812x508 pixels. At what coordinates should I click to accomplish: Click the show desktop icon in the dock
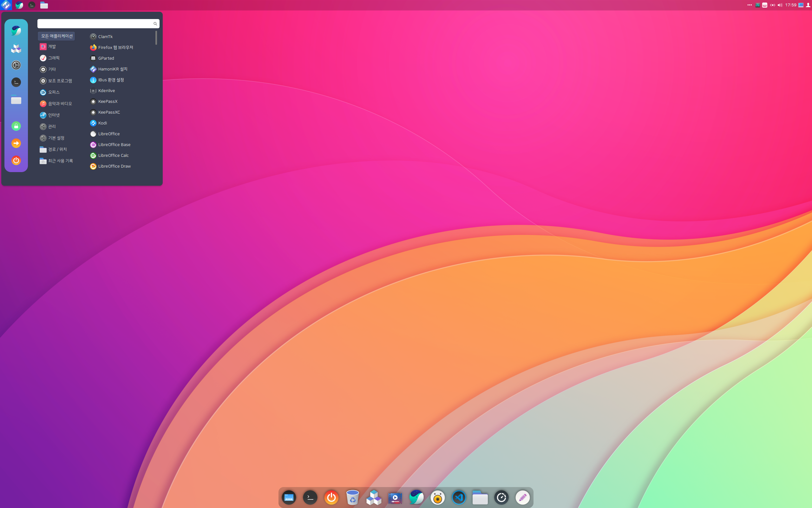[x=289, y=498]
